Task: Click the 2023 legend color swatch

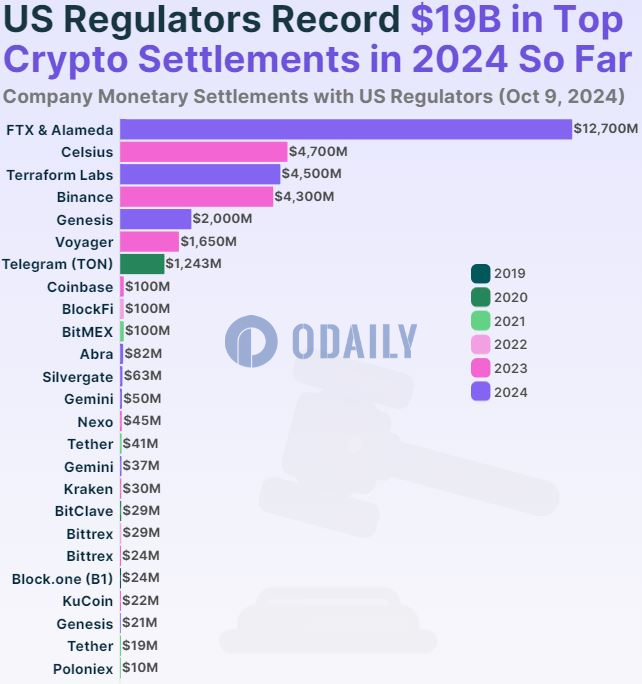Action: [480, 368]
